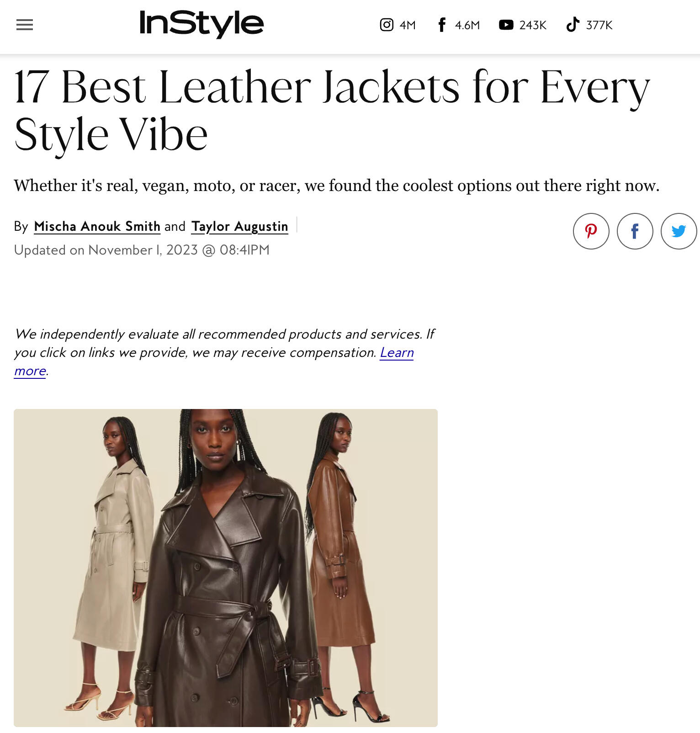
Task: Open the YouTube icon in header
Action: point(506,25)
